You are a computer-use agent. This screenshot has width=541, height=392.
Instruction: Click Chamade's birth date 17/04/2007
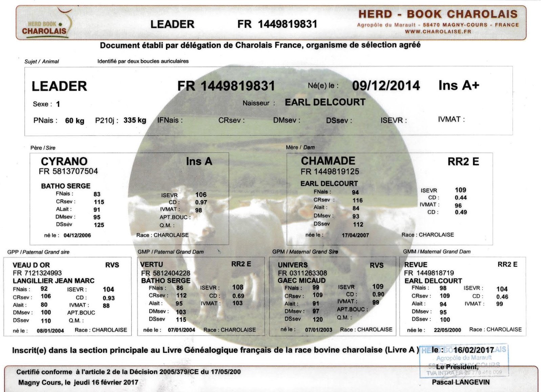pos(355,235)
